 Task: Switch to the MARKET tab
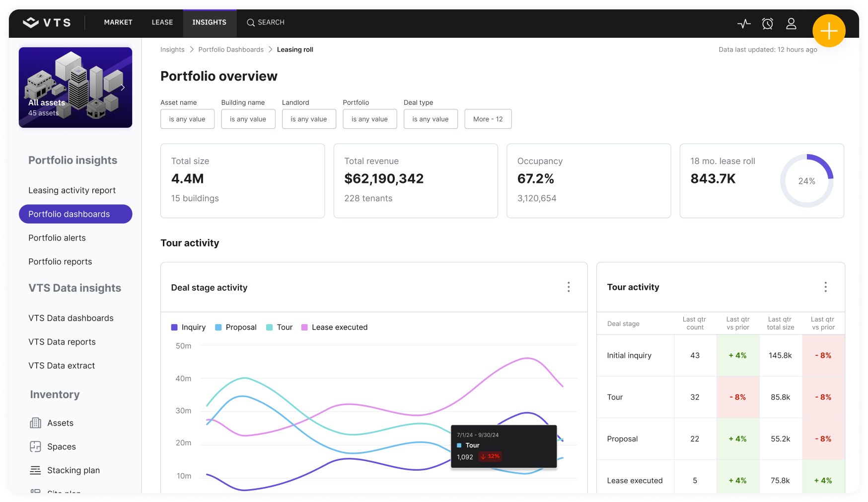[118, 22]
